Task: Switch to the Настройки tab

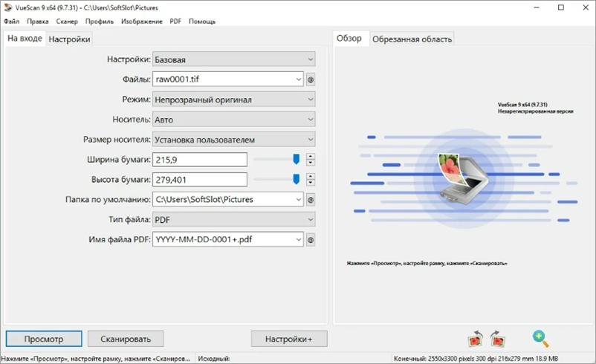Action: click(69, 39)
